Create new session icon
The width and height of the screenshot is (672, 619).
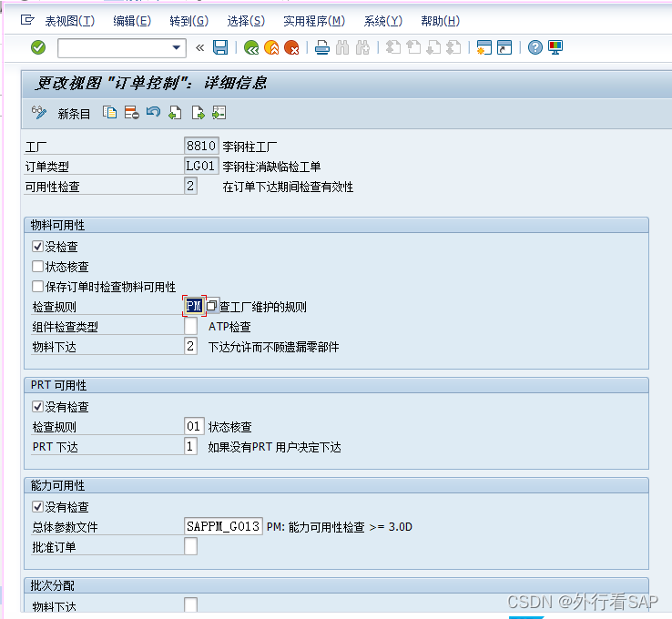[484, 47]
